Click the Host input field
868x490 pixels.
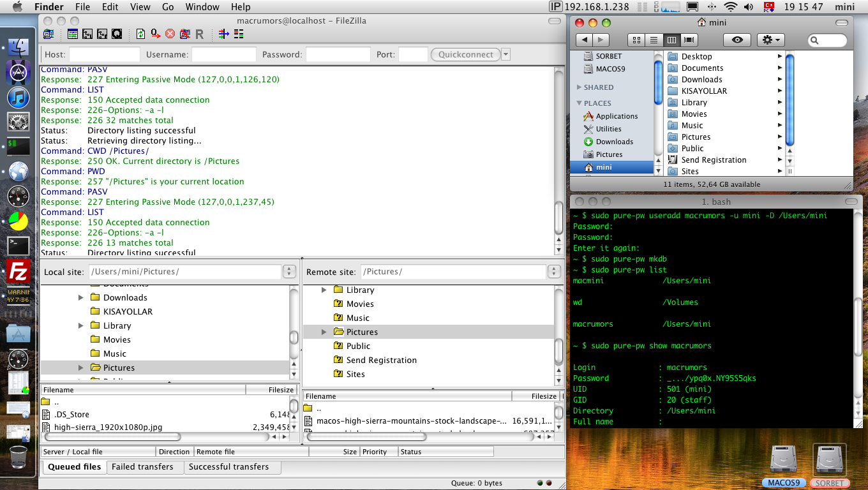click(104, 54)
